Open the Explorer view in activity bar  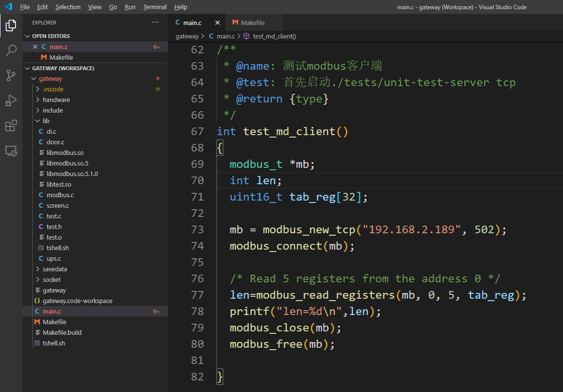click(x=11, y=25)
